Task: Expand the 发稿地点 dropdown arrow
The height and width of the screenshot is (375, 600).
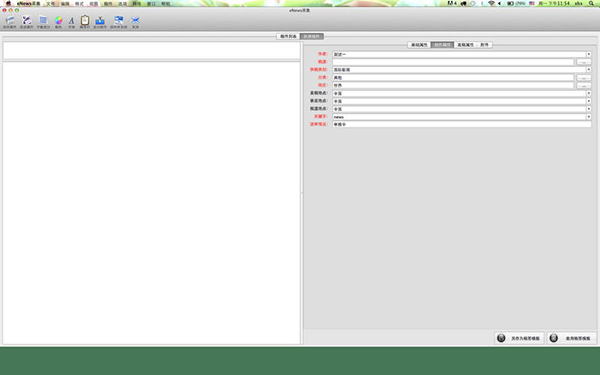Action: coord(589,93)
